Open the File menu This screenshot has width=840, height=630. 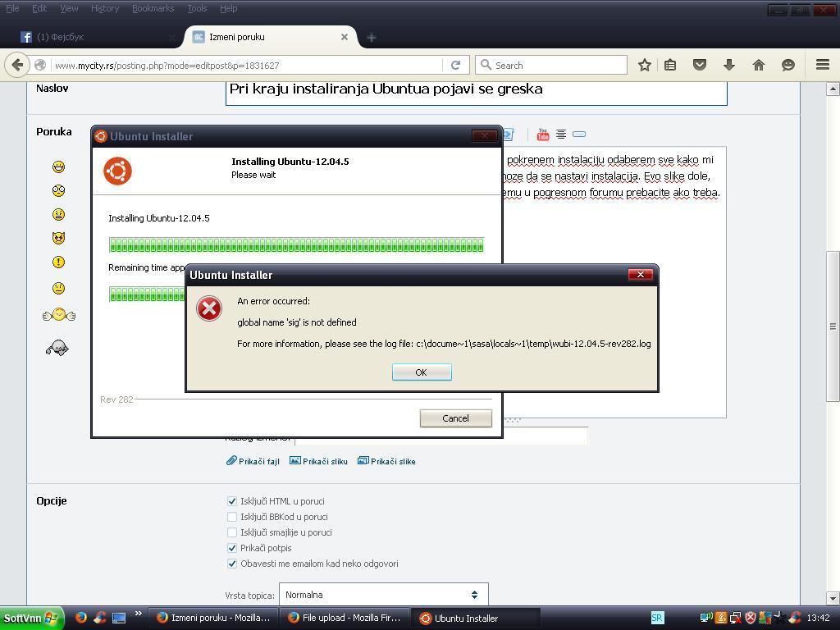coord(12,8)
